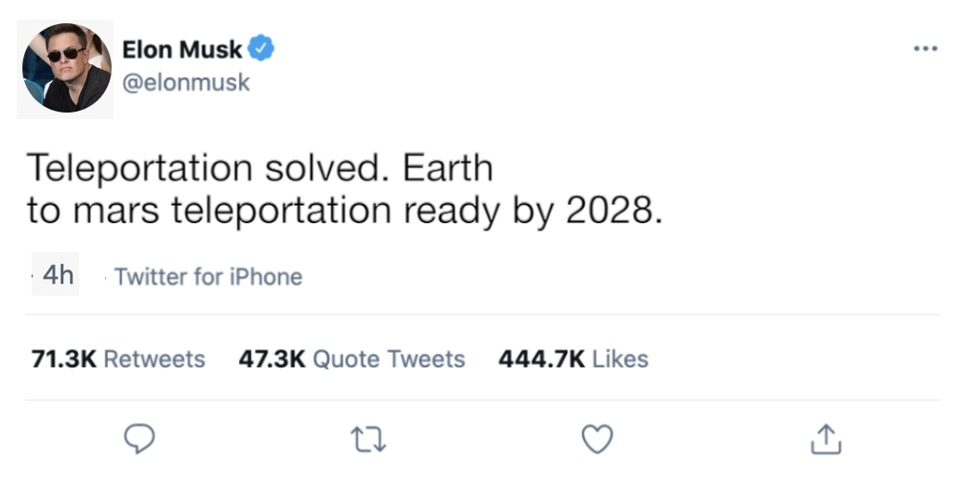
Task: Like the tweet with the heart icon
Action: (597, 440)
